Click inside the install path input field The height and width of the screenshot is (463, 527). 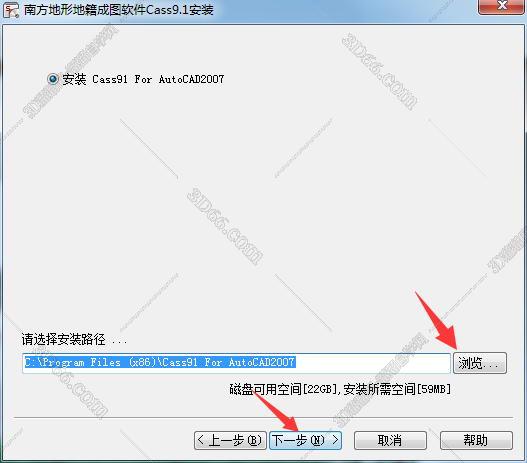(236, 363)
